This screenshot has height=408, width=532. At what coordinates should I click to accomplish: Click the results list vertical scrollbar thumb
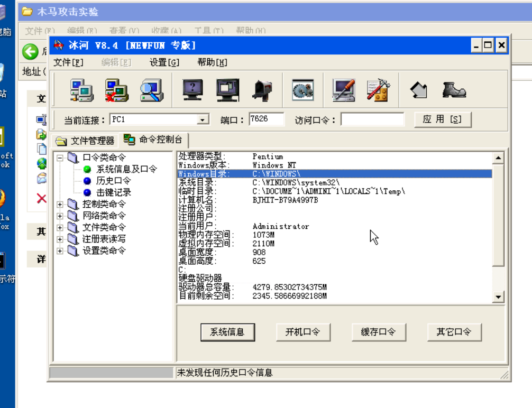(498, 215)
